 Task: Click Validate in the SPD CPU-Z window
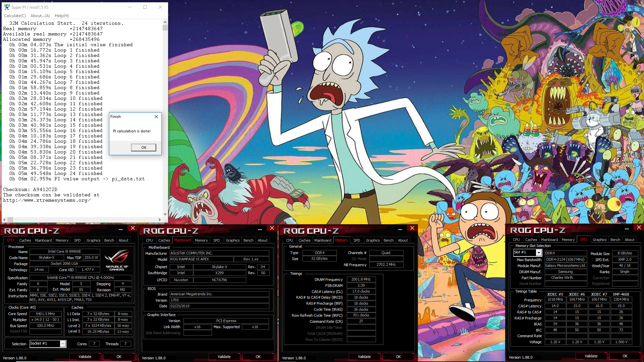pos(591,356)
